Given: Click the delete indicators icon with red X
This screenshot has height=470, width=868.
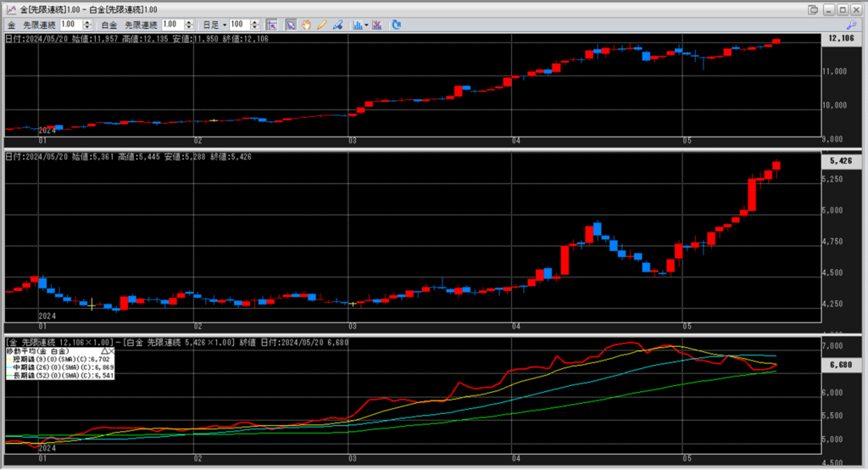Looking at the screenshot, I should point(377,25).
